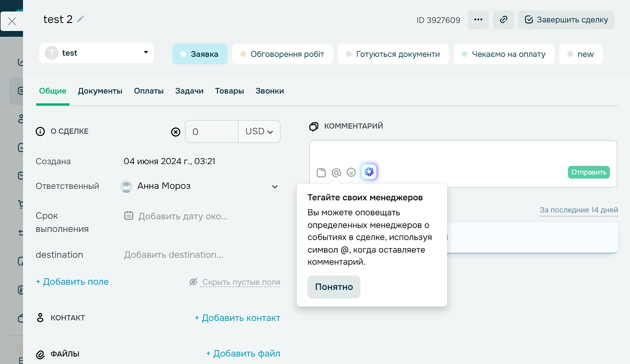630x364 pixels.
Task: Open the three-dots more options menu
Action: point(478,20)
